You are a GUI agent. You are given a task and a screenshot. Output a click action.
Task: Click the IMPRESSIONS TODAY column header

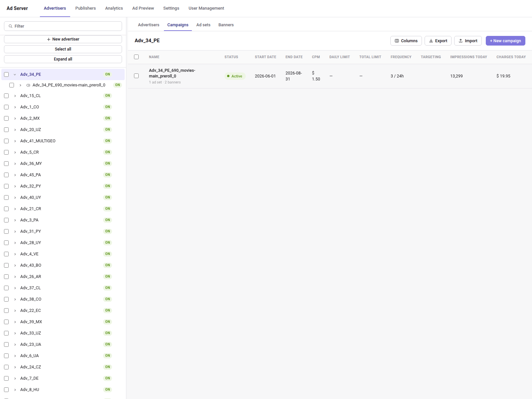(x=468, y=57)
